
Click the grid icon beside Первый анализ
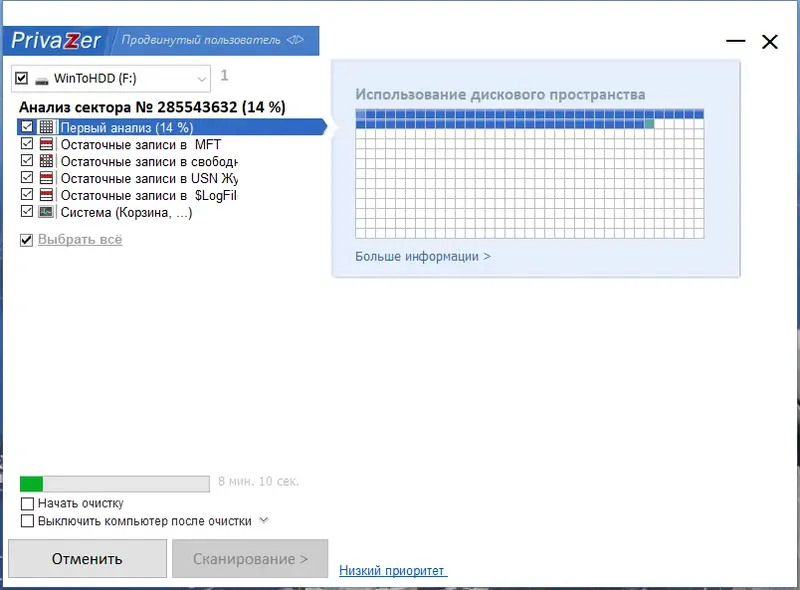[x=46, y=127]
